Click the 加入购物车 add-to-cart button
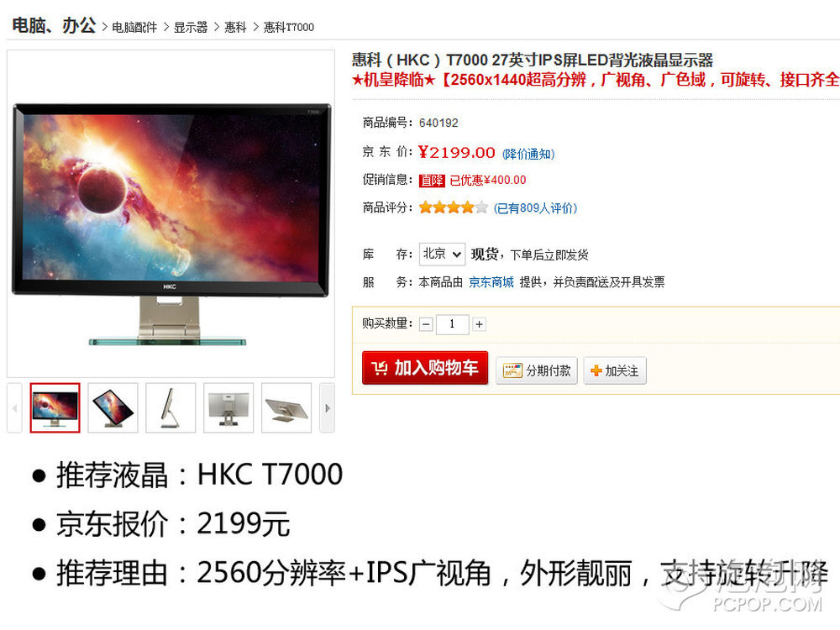840x630 pixels. coord(425,368)
